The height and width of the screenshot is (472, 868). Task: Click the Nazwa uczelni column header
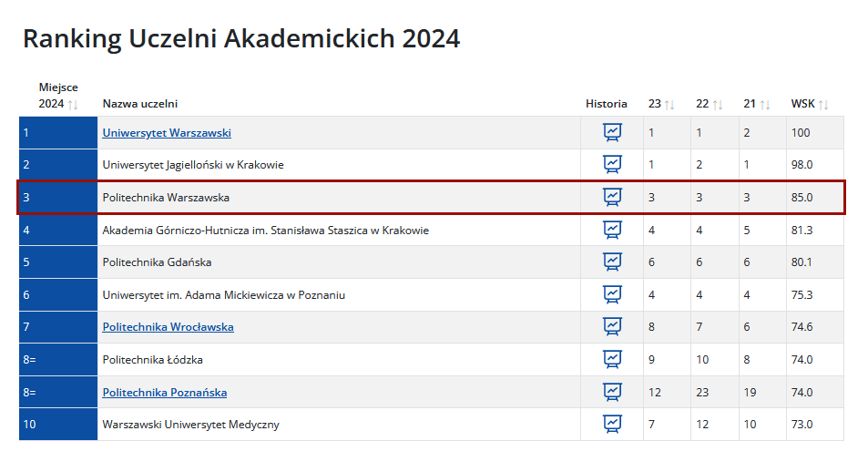pos(140,104)
